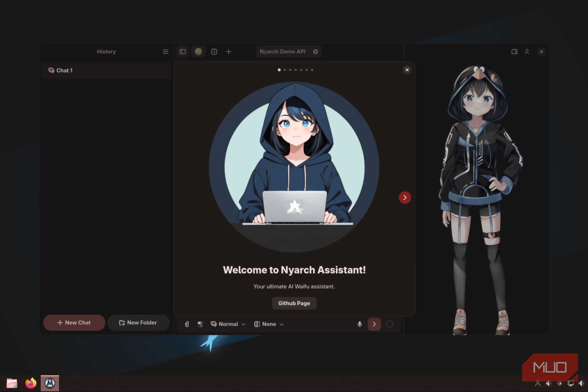The width and height of the screenshot is (588, 392).
Task: Add a new tab with plus icon
Action: tap(228, 52)
